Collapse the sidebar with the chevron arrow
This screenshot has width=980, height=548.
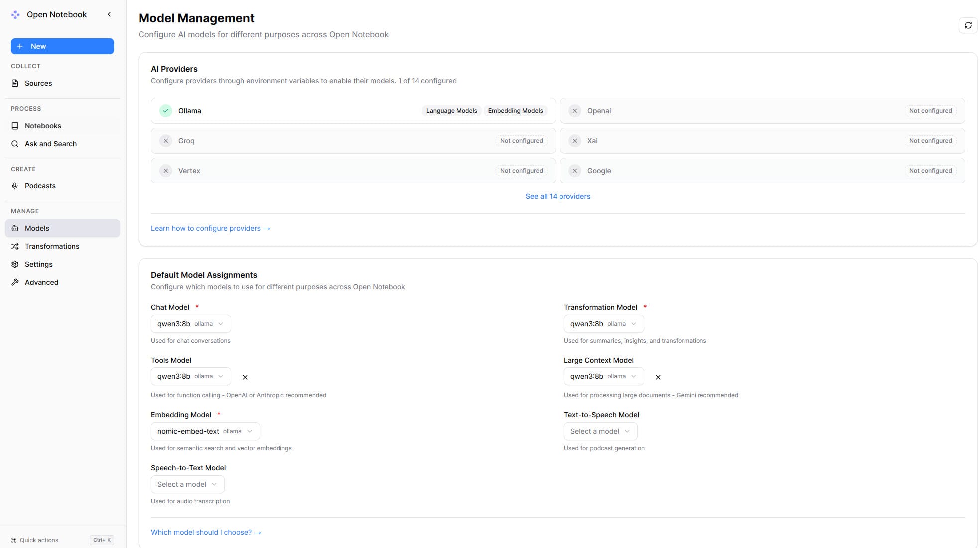[x=109, y=15]
